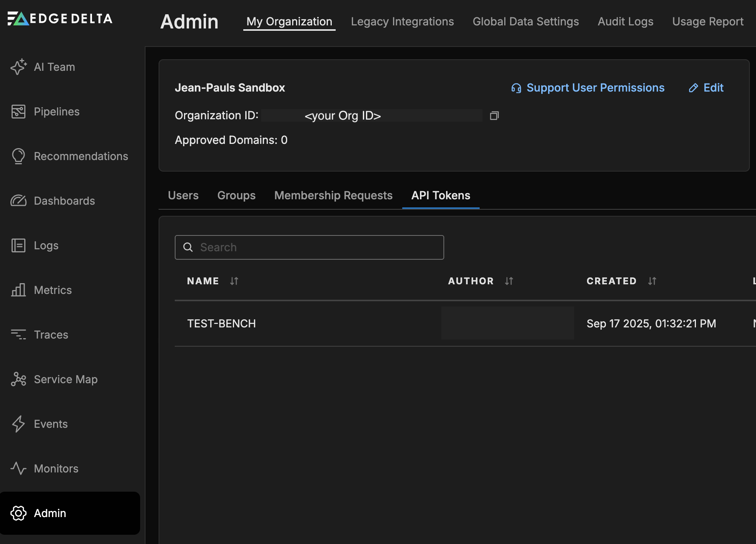The height and width of the screenshot is (544, 756).
Task: Toggle sorting on the NAME column
Action: click(234, 281)
